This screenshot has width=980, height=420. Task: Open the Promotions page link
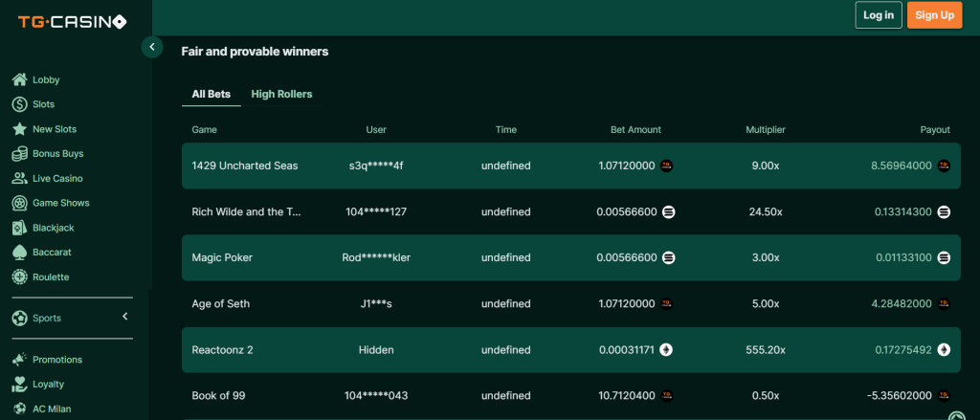coord(56,360)
